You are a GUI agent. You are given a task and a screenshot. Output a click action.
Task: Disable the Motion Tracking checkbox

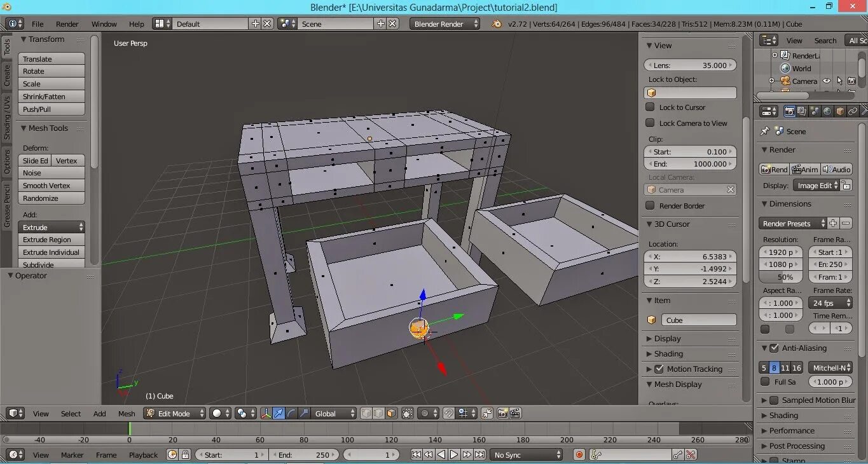pos(659,369)
